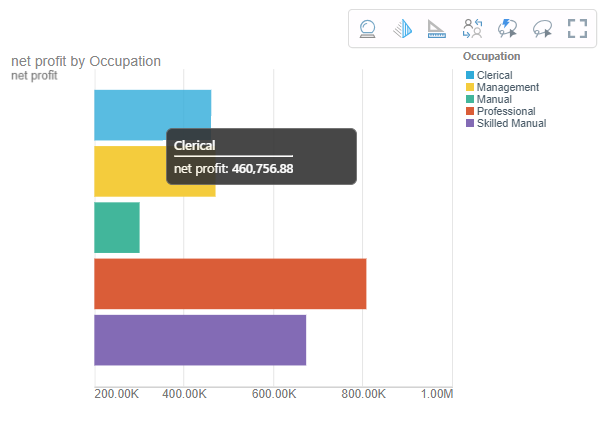Image resolution: width=604 pixels, height=422 pixels.
Task: Click the blue Clerical bar
Action: point(130,114)
